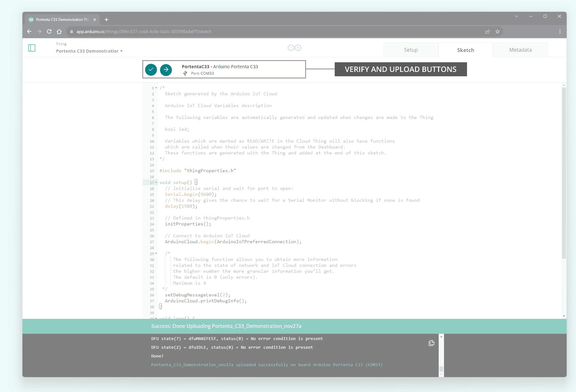
Task: Click the Arduino infinity logo
Action: (294, 48)
